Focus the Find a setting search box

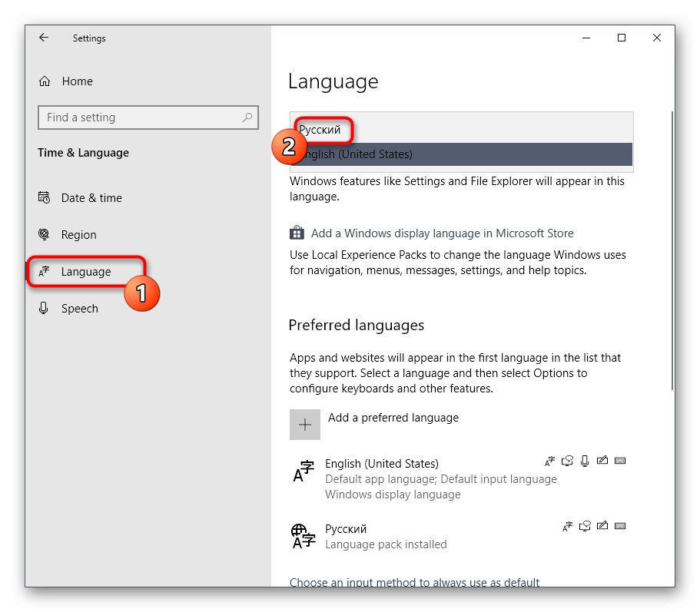click(148, 117)
